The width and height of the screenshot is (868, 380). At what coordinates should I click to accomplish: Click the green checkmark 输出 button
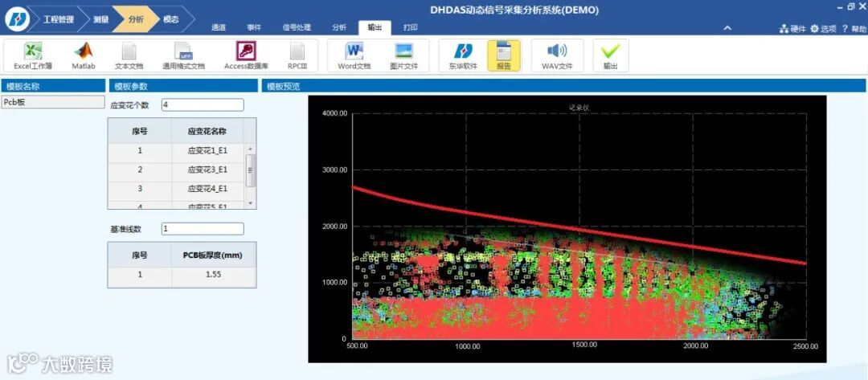611,56
